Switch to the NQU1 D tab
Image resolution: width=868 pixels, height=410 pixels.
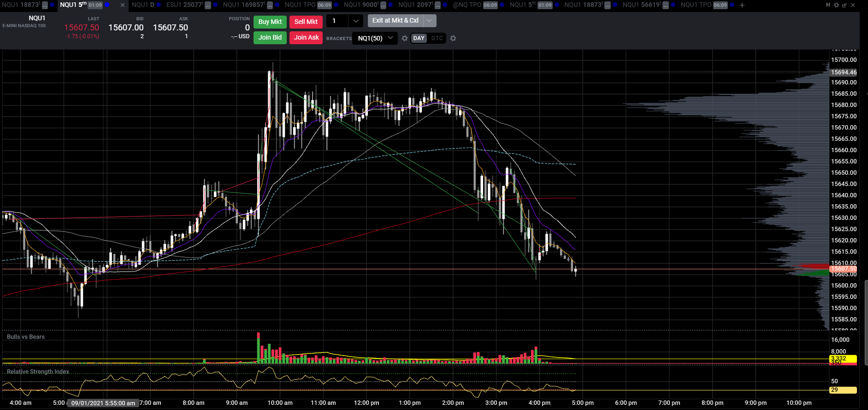143,5
